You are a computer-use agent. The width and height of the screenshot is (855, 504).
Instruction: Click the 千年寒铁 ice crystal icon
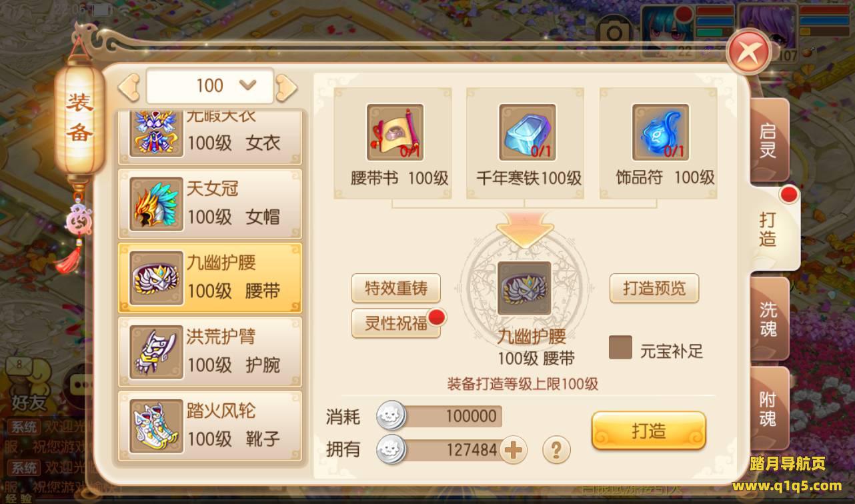tap(528, 132)
